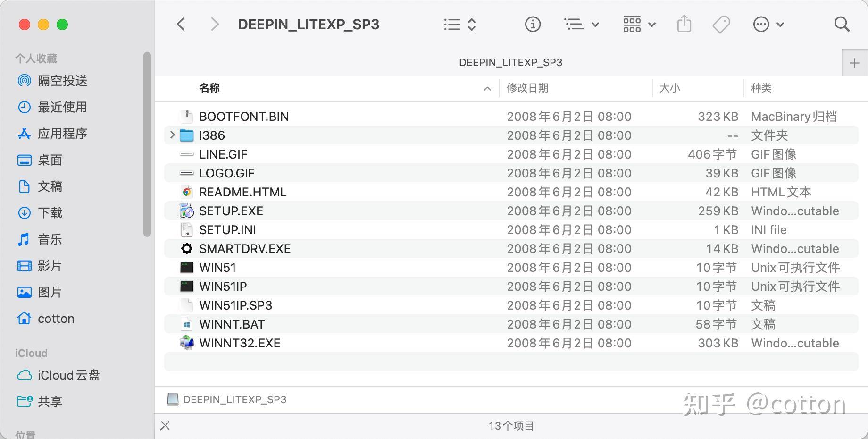The image size is (868, 439).
Task: Select the DEEPIN_LITEXP_SP3 tab
Action: 510,62
